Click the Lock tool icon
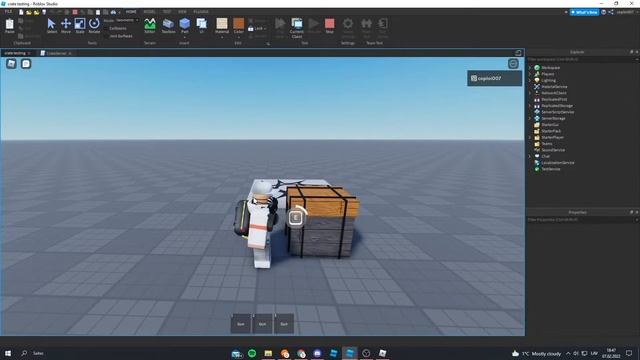640x360 pixels. pos(251,29)
